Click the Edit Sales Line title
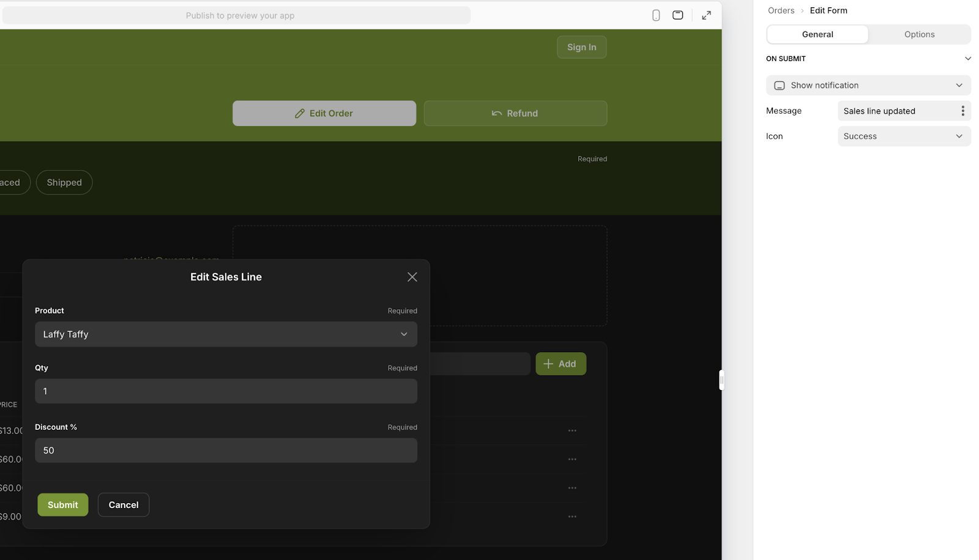The image size is (979, 560). tap(226, 277)
